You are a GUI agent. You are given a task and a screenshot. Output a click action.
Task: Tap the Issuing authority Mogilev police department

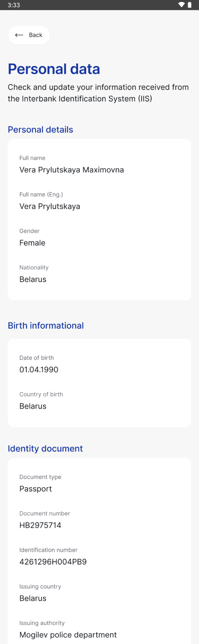click(x=68, y=635)
